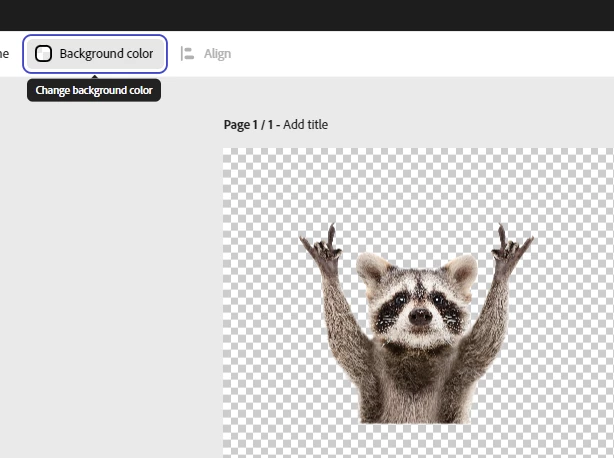
Task: Click transparent canvas area above the raccoon
Action: [x=419, y=184]
